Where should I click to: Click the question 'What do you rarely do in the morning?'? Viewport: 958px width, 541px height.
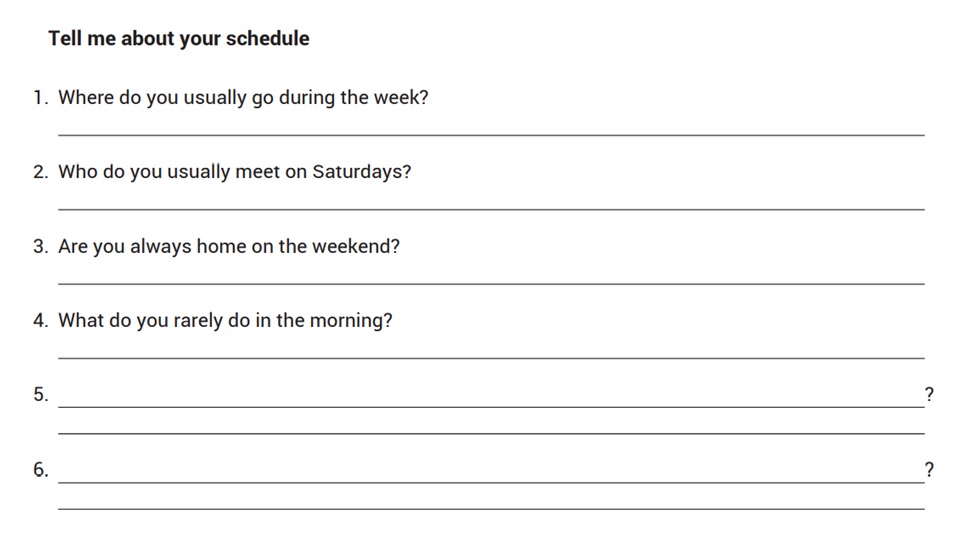(x=225, y=320)
